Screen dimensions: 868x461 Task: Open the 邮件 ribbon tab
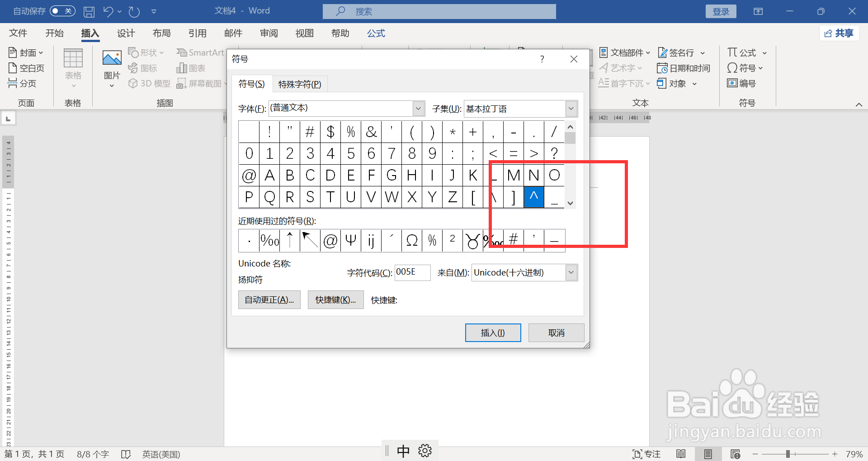pos(233,33)
